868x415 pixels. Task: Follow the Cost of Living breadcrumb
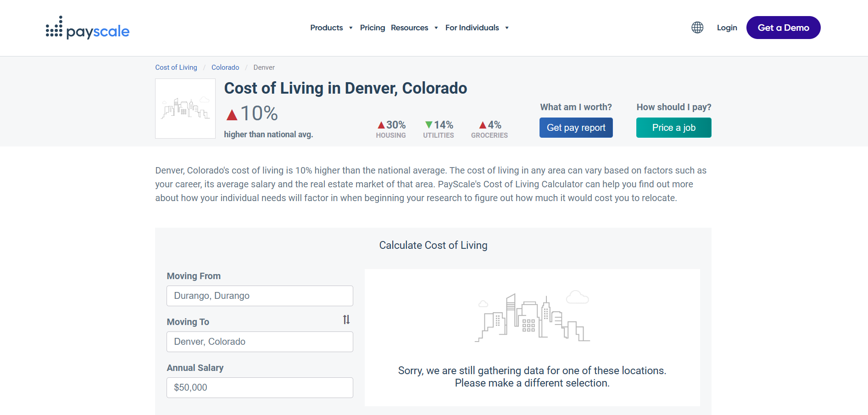[176, 67]
